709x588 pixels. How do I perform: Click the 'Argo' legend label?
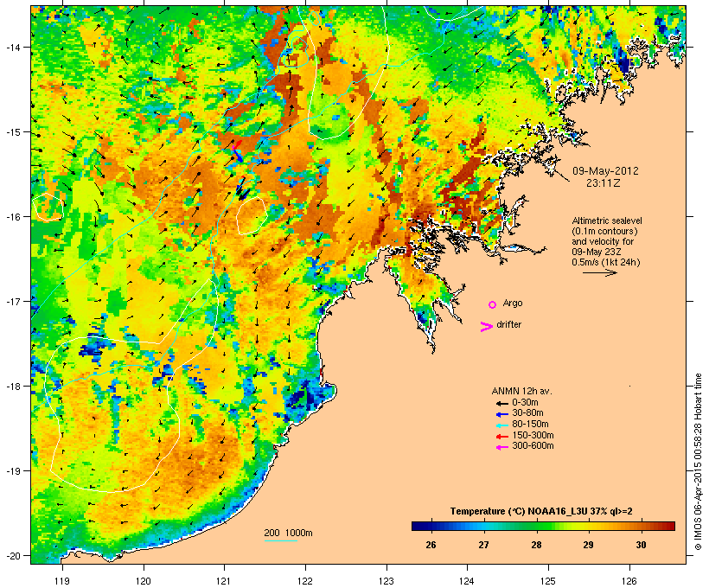513,303
